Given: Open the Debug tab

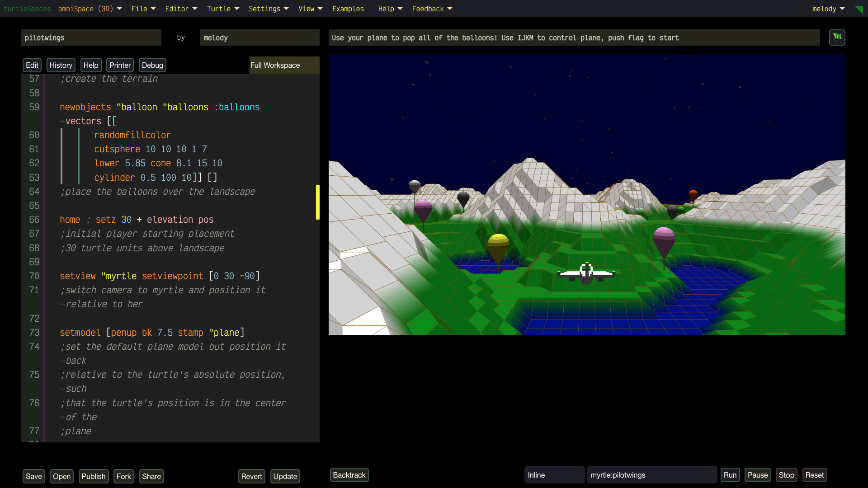Looking at the screenshot, I should tap(152, 65).
